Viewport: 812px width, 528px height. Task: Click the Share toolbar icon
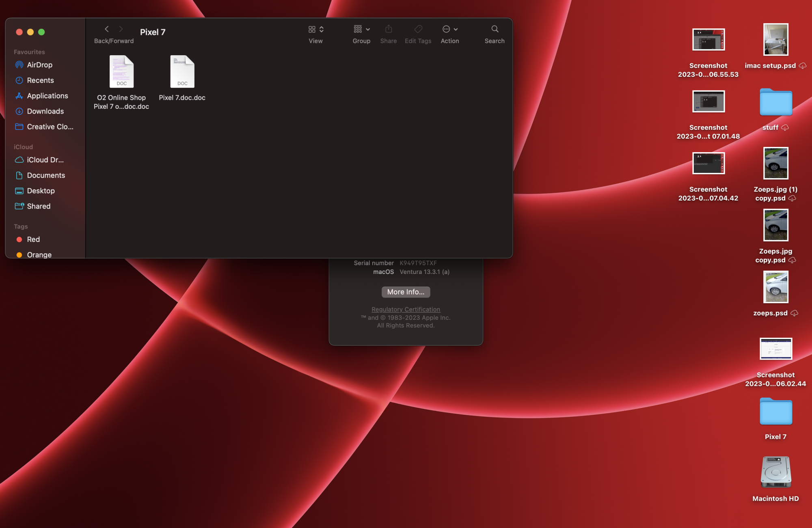pos(388,29)
